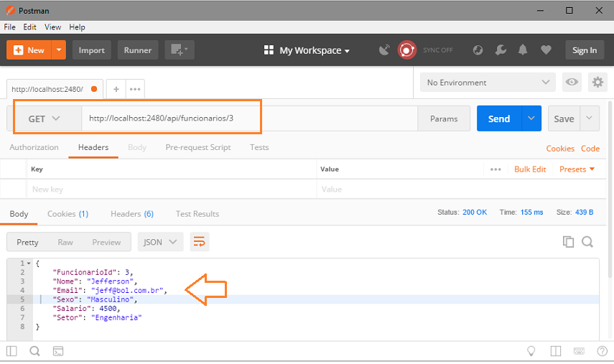This screenshot has width=614, height=364.
Task: Open My Workspace dropdown
Action: coord(315,50)
